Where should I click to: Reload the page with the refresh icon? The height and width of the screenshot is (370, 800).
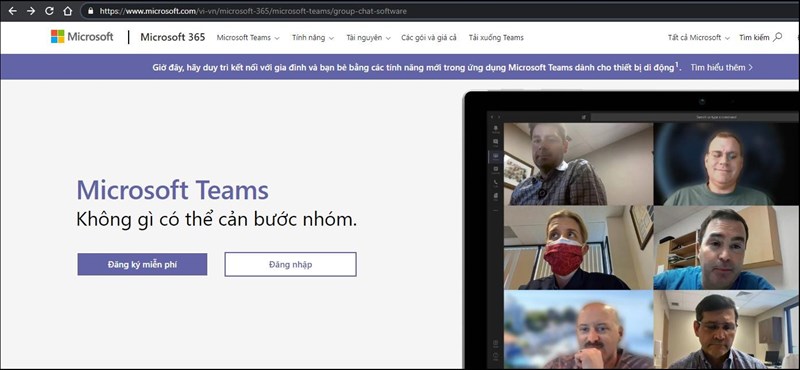(x=49, y=11)
